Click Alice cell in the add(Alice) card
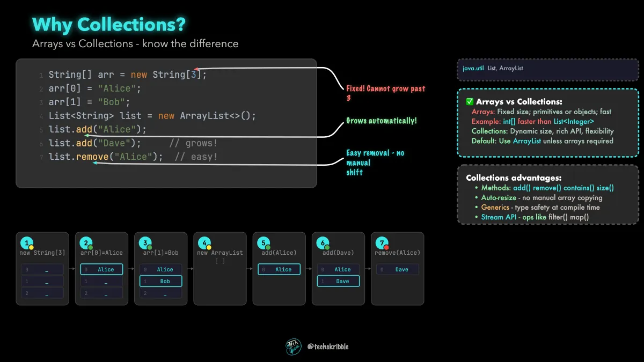Screen dimensions: 644x362 [x=279, y=269]
